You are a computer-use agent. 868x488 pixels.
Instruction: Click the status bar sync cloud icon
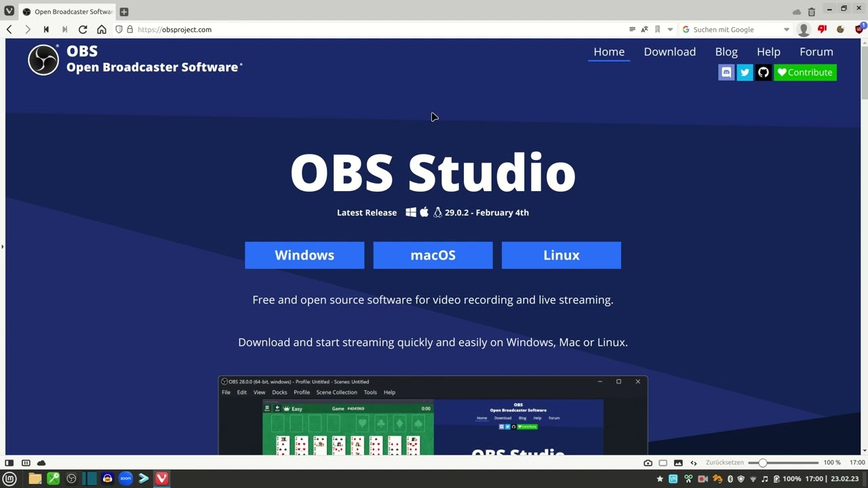point(41,462)
